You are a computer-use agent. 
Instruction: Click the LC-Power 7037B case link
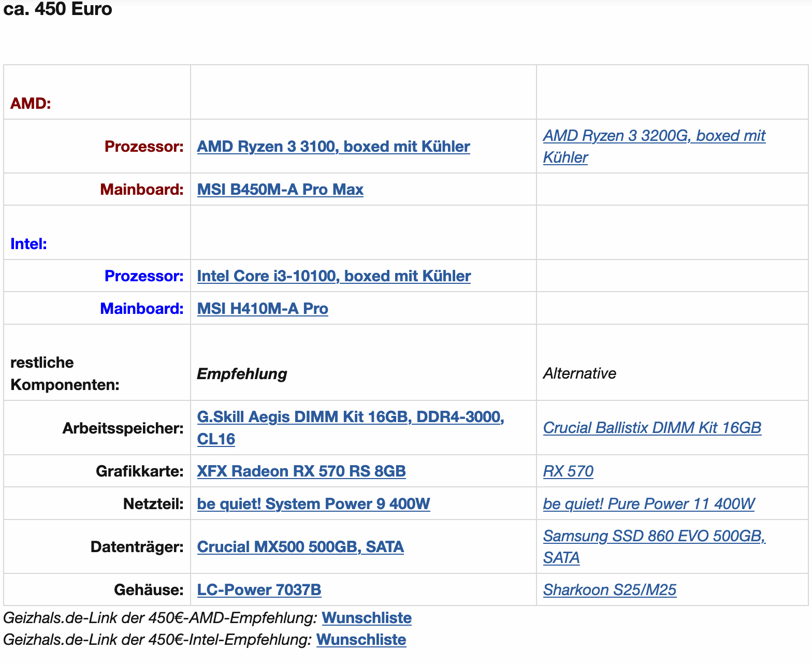(x=259, y=590)
